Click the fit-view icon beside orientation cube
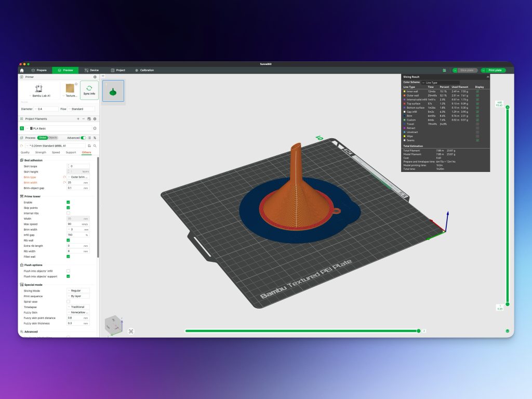Viewport: 532px width, 399px height. click(x=131, y=331)
